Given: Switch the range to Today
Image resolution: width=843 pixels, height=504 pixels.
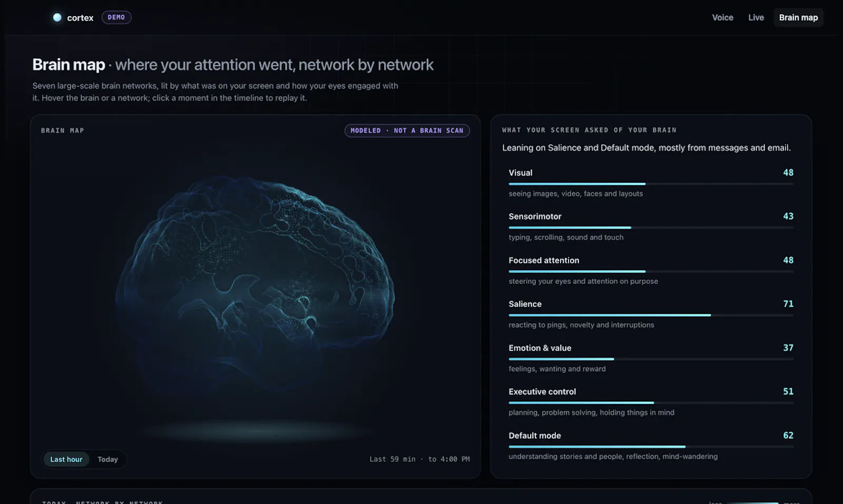Looking at the screenshot, I should (107, 459).
